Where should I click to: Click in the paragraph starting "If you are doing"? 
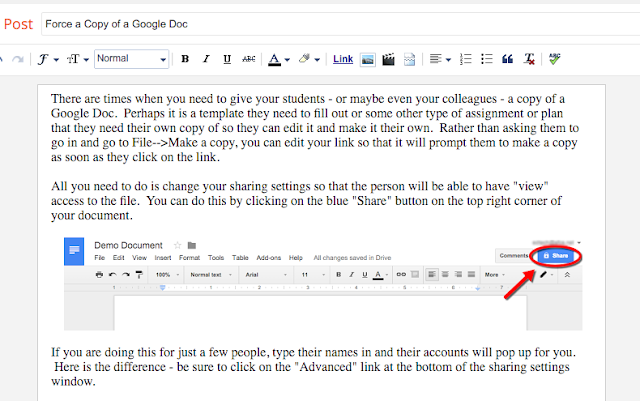point(313,367)
